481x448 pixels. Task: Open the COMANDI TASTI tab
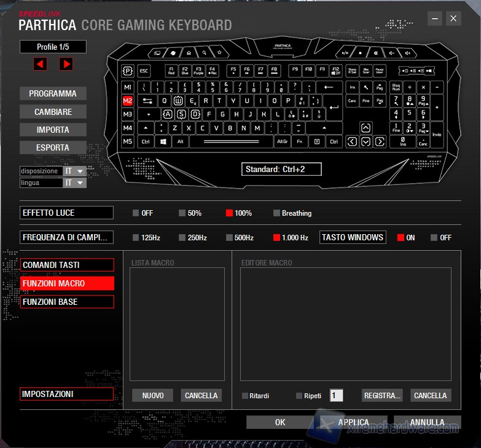click(67, 265)
